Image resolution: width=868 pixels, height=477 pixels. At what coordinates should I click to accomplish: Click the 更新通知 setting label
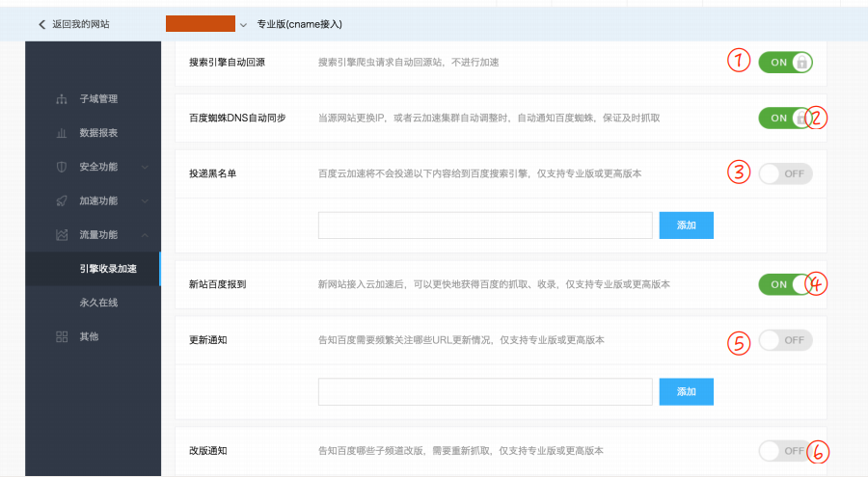click(208, 340)
